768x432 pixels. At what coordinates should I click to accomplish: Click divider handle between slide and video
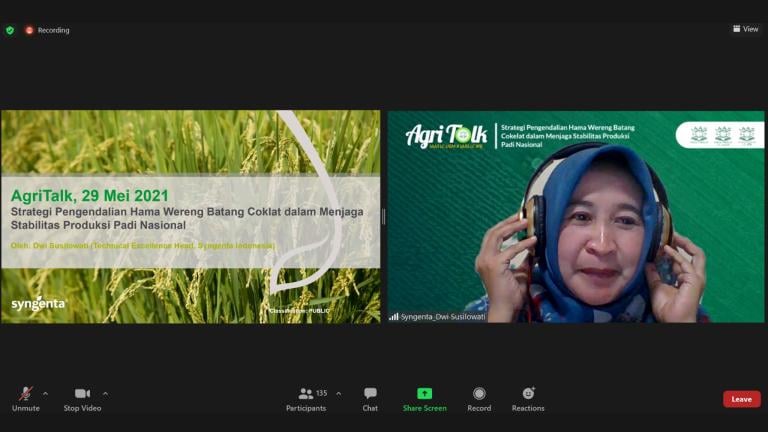coord(384,216)
